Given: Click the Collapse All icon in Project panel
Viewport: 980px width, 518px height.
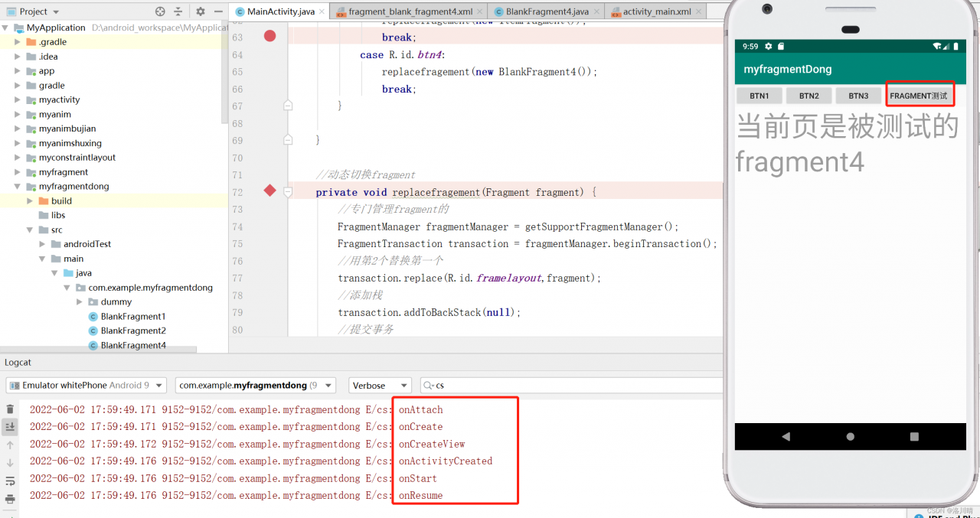Looking at the screenshot, I should pyautogui.click(x=178, y=11).
